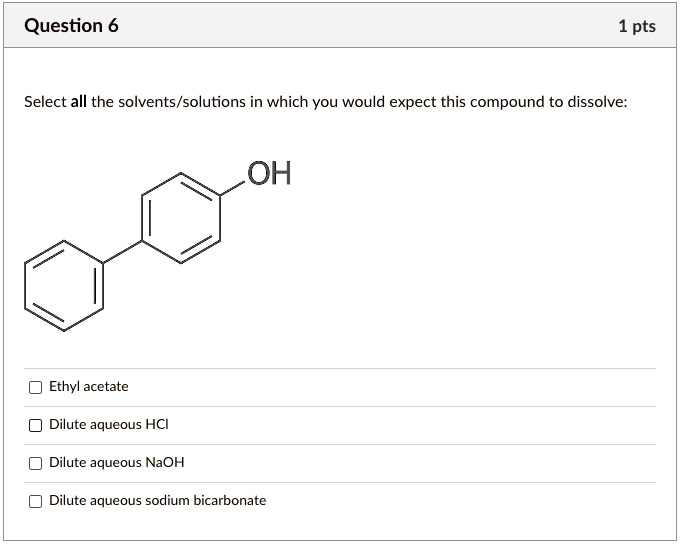The height and width of the screenshot is (546, 685).
Task: Click the lower-left unsubstituted phenyl ring
Action: point(64,286)
